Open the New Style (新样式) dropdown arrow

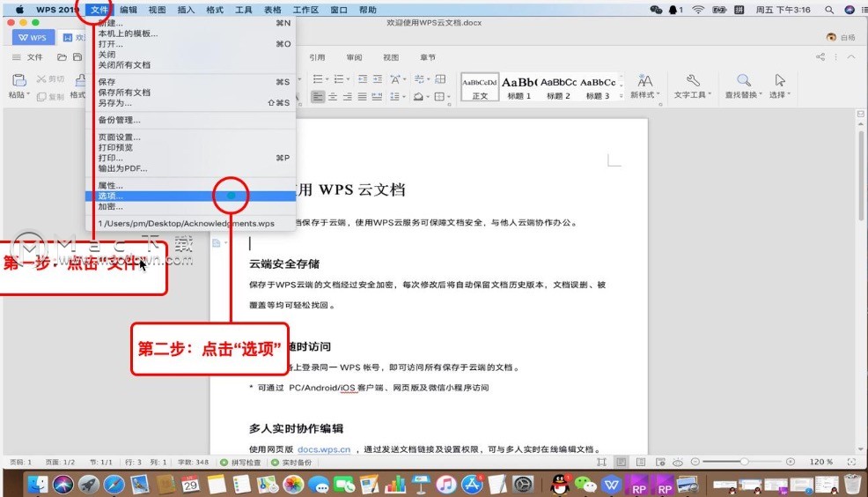click(x=658, y=94)
